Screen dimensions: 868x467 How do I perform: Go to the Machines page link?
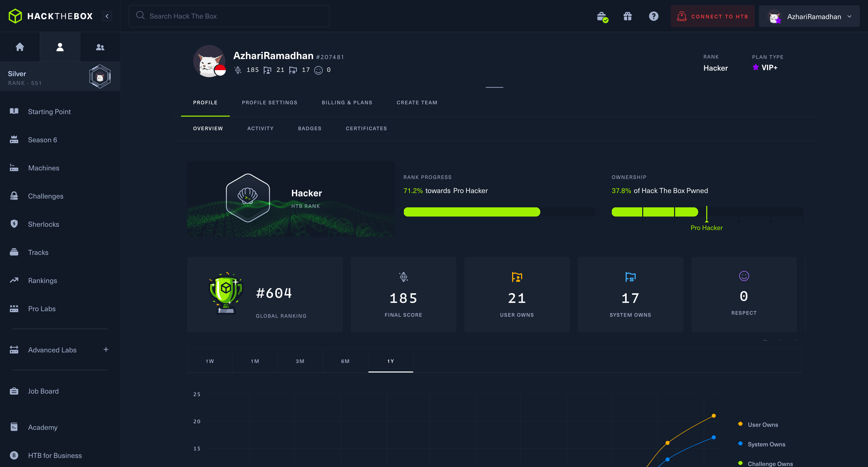(x=44, y=168)
